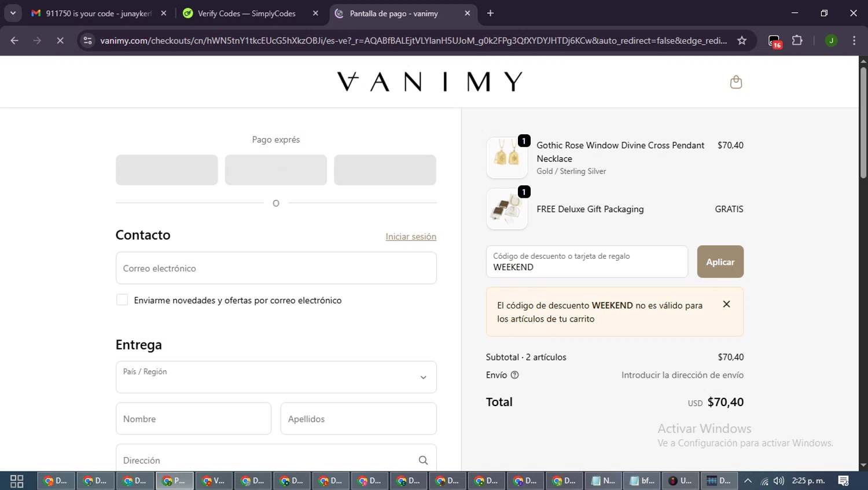Screen dimensions: 868x490
Task: Close the Pantalla de pago tab
Action: 467,13
